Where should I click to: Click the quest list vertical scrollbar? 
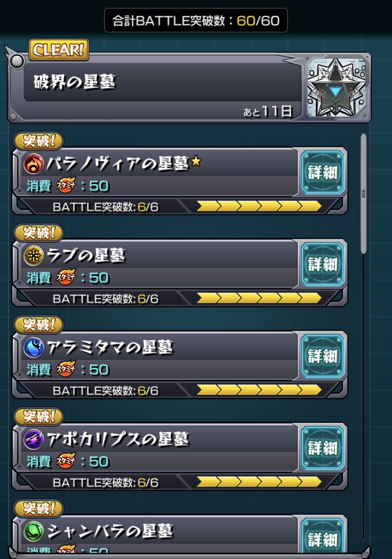click(363, 194)
